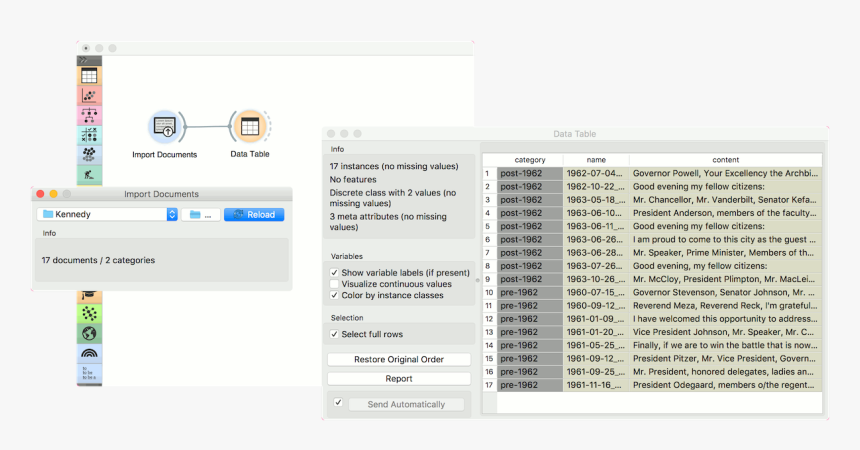Browse for folder with the ellipsis button
The width and height of the screenshot is (860, 450).
201,215
